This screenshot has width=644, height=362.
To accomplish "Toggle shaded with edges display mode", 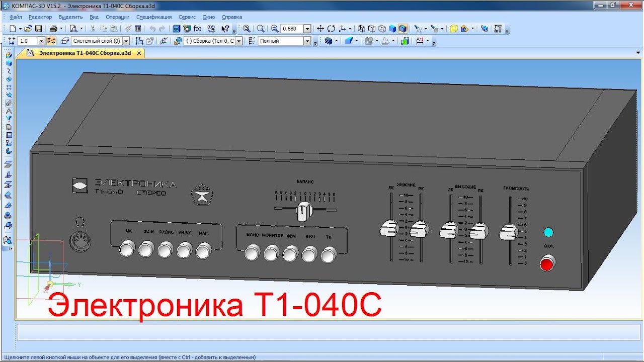I will (x=403, y=29).
